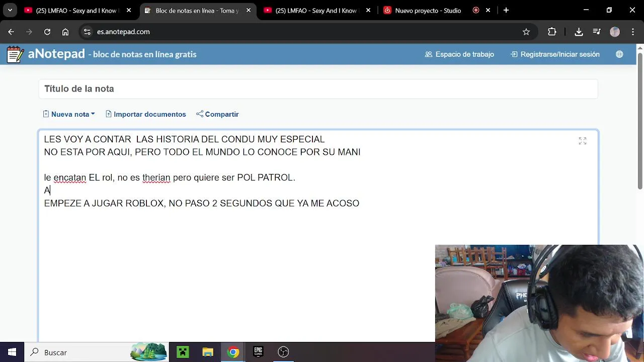Click the misspelled word 'encatan'
This screenshot has height=362, width=644.
click(x=69, y=177)
